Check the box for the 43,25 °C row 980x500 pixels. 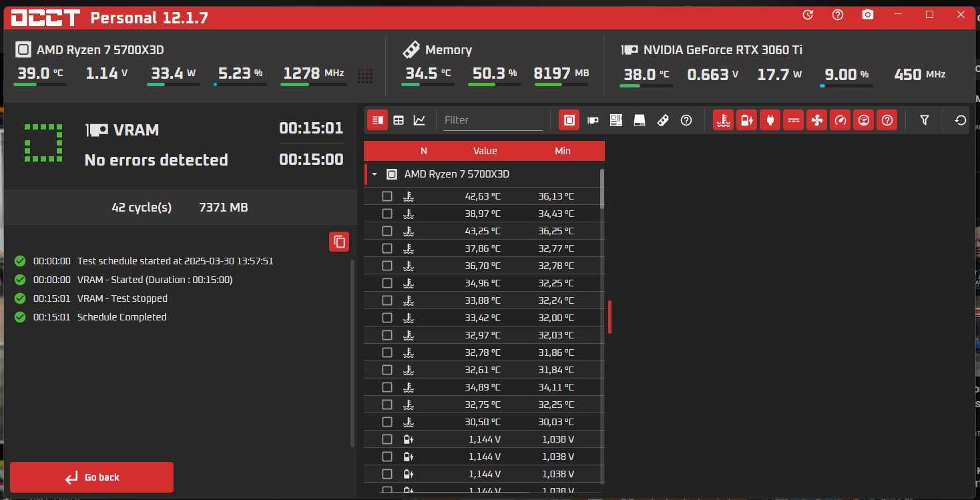pos(387,231)
